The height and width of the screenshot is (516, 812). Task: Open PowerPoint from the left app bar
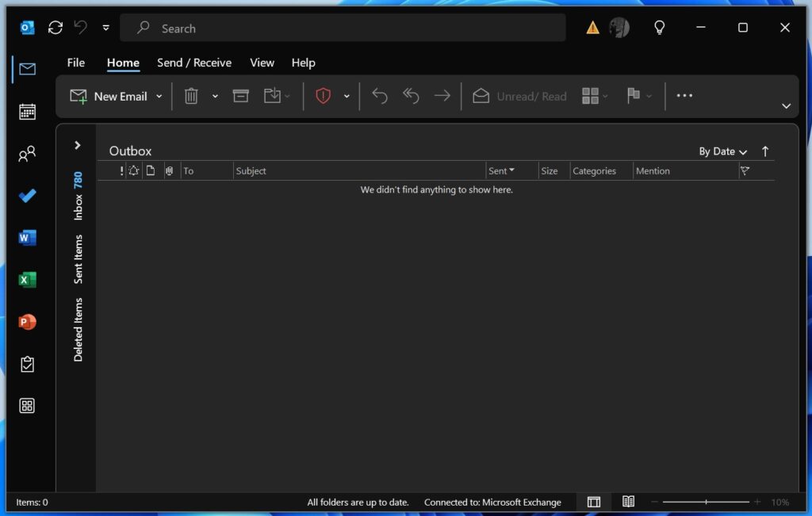(x=27, y=322)
